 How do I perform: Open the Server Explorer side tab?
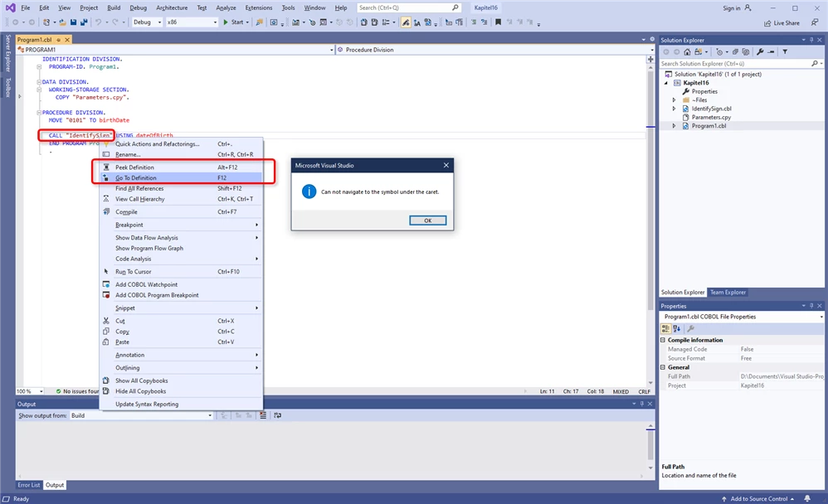[8, 53]
